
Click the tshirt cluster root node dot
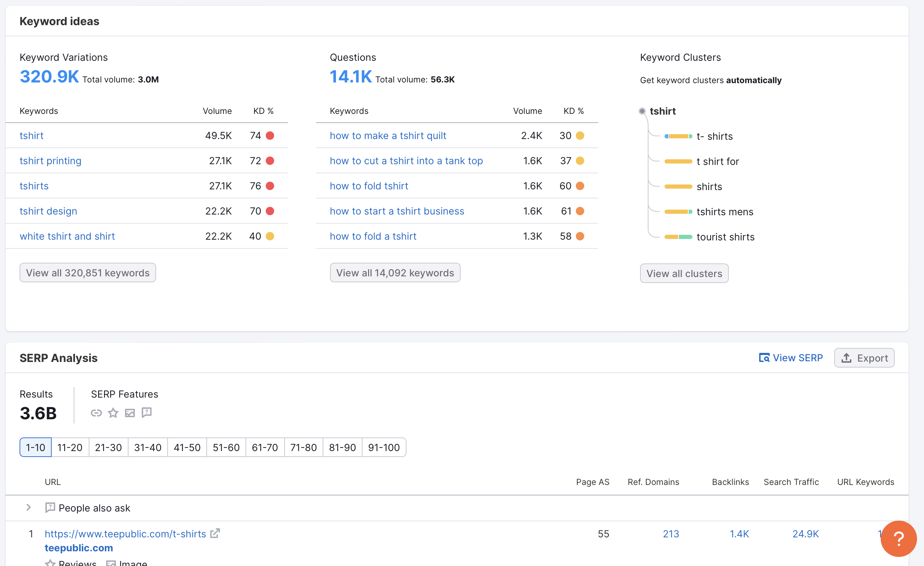[x=642, y=111]
